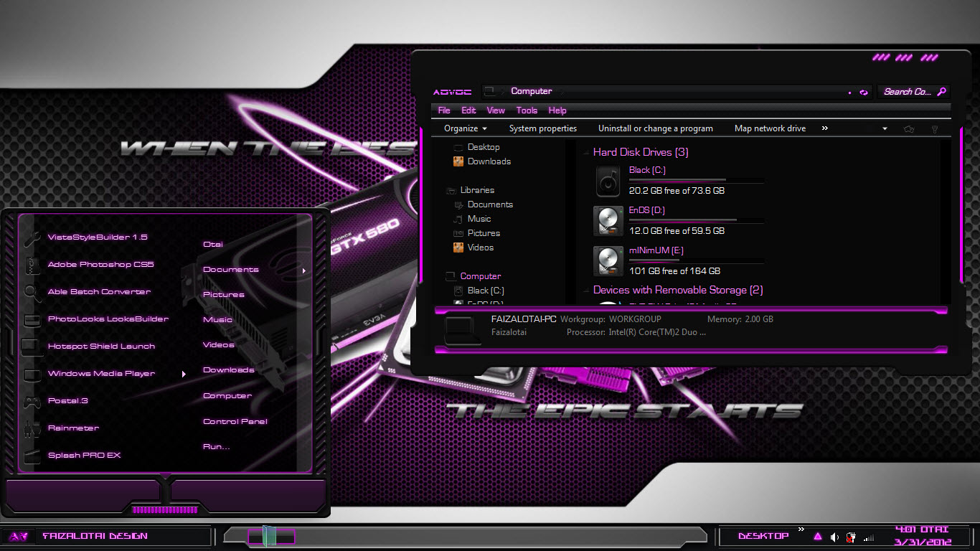980x551 pixels.
Task: Click the EnDS (D:) capacity bar
Action: [x=696, y=220]
